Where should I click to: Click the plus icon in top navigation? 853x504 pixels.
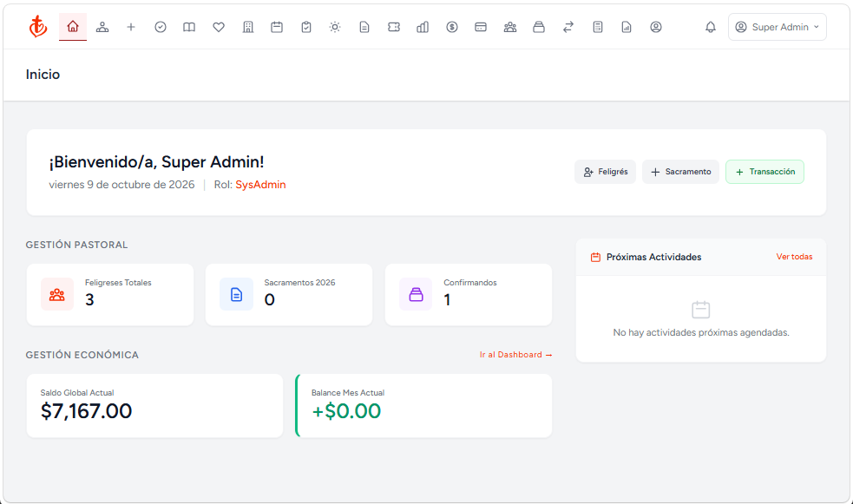click(131, 27)
